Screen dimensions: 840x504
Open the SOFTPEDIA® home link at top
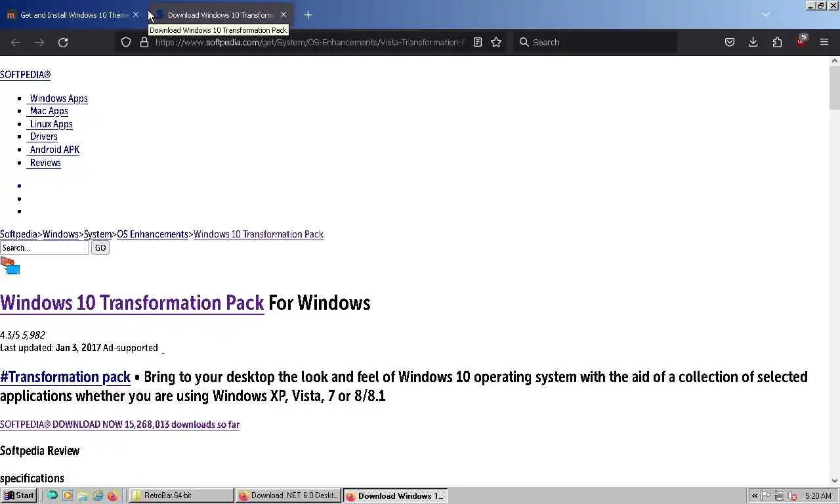(x=25, y=75)
